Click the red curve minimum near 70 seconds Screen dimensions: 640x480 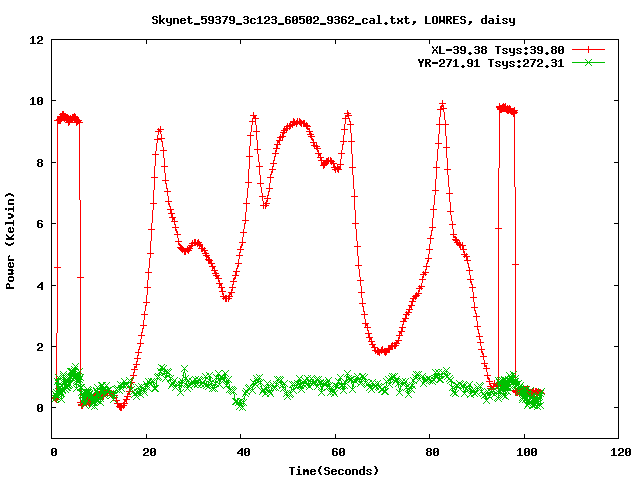(x=382, y=351)
